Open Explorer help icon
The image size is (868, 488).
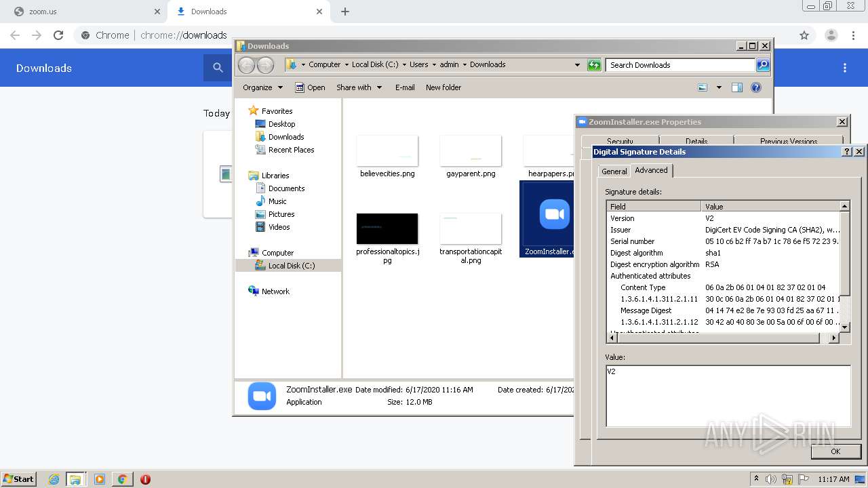pos(756,87)
